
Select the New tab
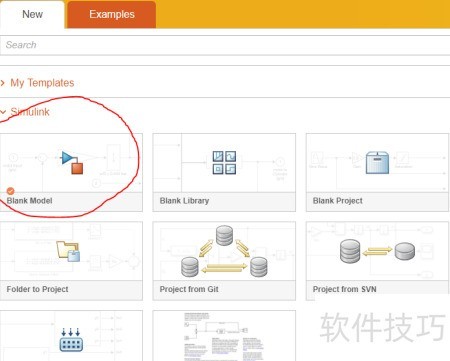pos(32,14)
